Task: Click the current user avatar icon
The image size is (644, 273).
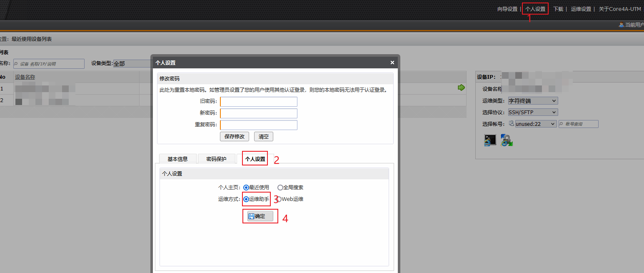Action: click(621, 25)
